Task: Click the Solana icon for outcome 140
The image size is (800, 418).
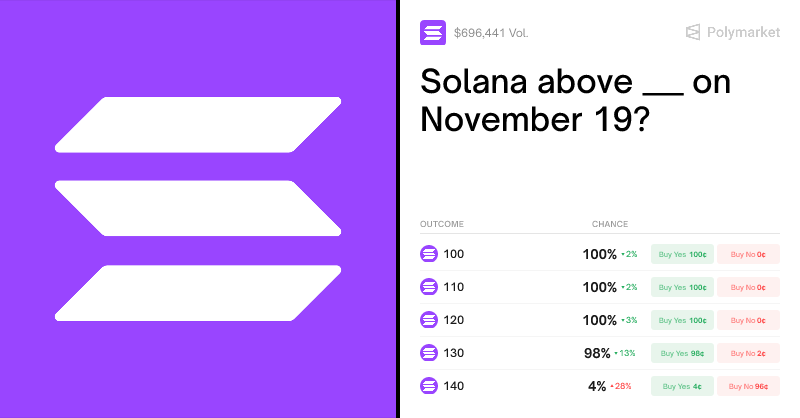Action: coord(429,386)
